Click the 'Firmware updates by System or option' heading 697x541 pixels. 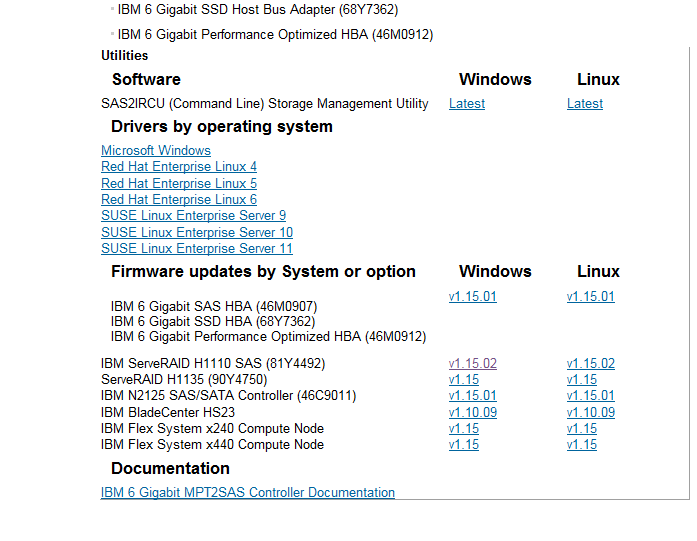click(263, 272)
